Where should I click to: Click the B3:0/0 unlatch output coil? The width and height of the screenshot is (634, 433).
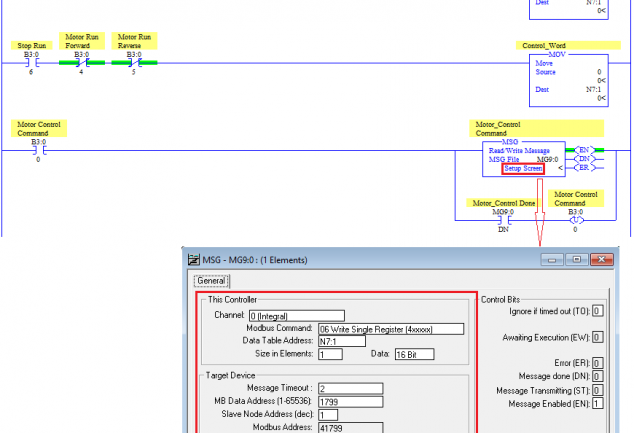[576, 220]
